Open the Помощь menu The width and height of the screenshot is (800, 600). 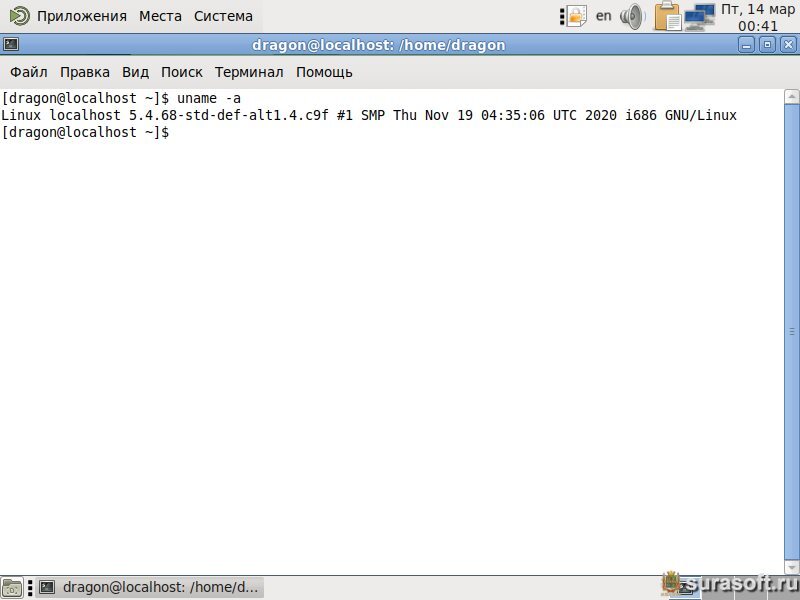pos(324,72)
